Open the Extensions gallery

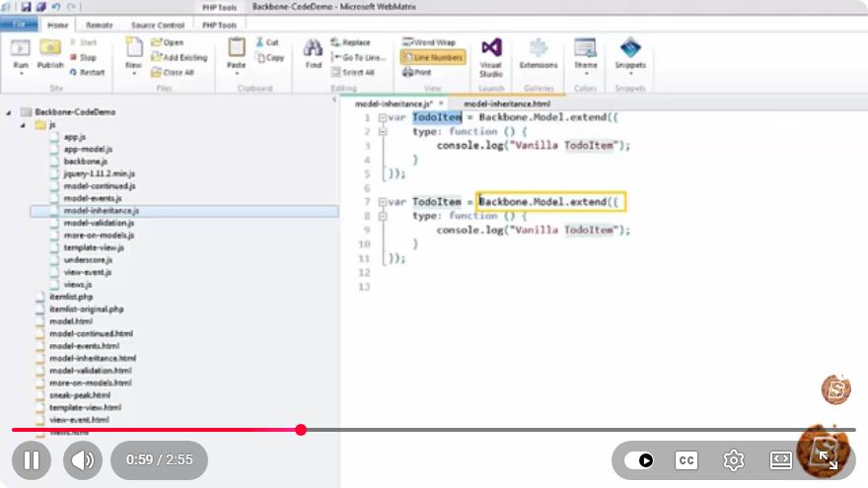point(539,53)
